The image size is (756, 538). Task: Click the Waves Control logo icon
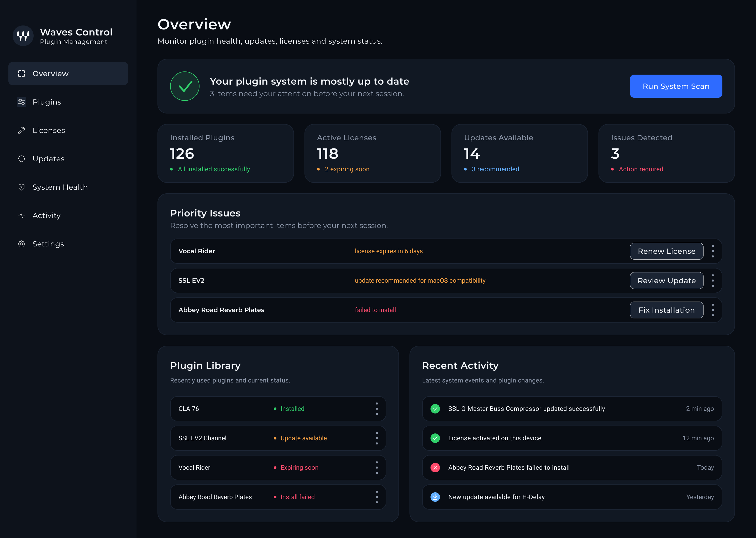pyautogui.click(x=23, y=36)
